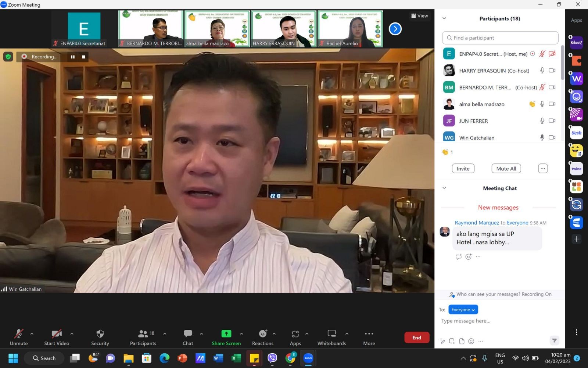Open the emoji picker in chat

click(x=471, y=341)
